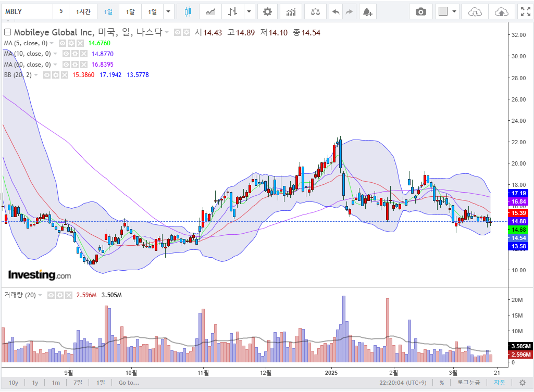Viewport: 534px width, 392px height.
Task: Remove the MA 5 indicator
Action: [x=80, y=43]
